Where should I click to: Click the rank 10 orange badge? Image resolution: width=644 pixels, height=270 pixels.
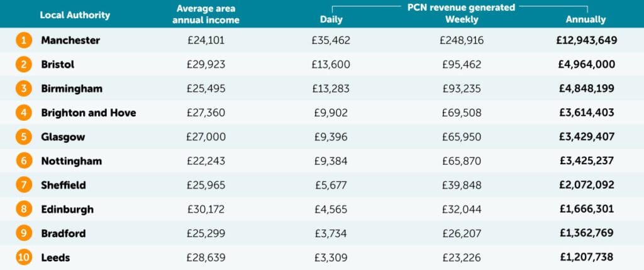pyautogui.click(x=23, y=257)
